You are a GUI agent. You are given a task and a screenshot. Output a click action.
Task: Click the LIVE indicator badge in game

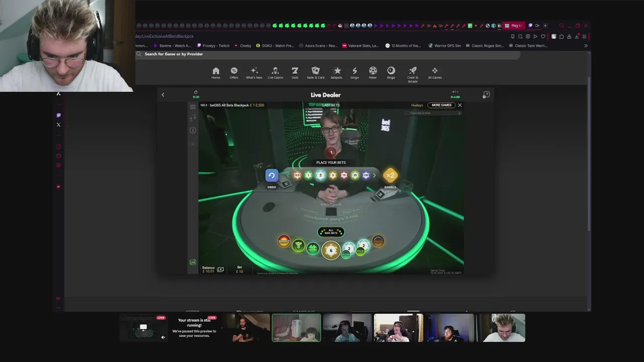[x=193, y=262]
